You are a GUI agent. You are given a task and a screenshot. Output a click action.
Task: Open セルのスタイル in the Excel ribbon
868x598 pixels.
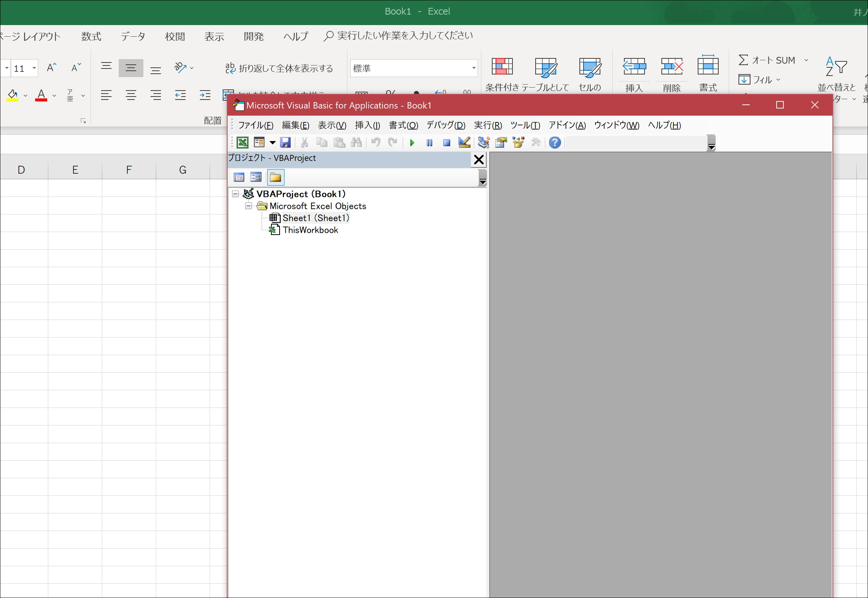590,74
